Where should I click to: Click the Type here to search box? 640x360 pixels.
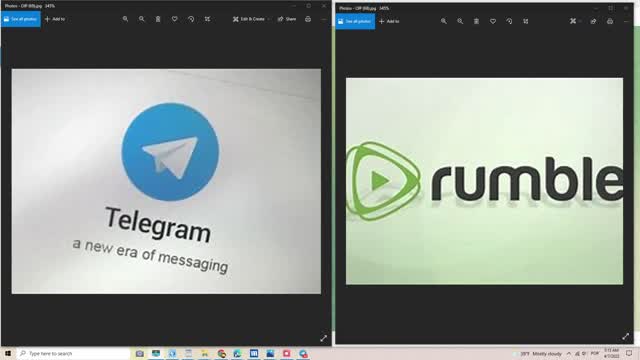[73, 353]
